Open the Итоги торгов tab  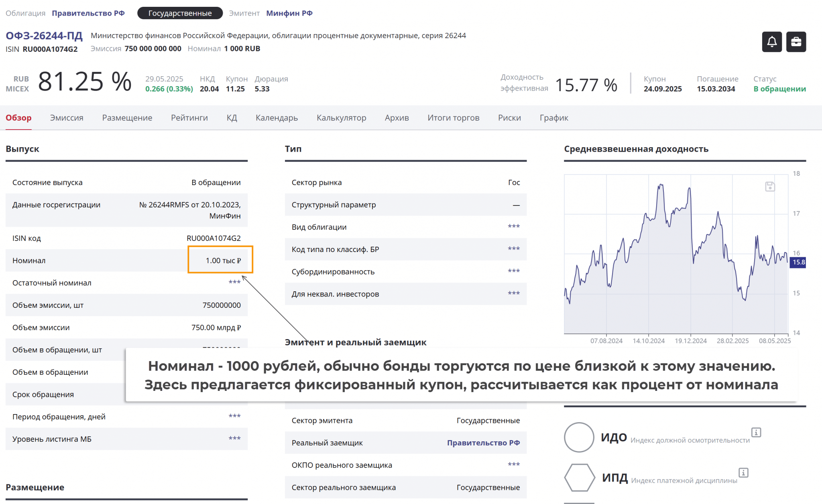(453, 118)
